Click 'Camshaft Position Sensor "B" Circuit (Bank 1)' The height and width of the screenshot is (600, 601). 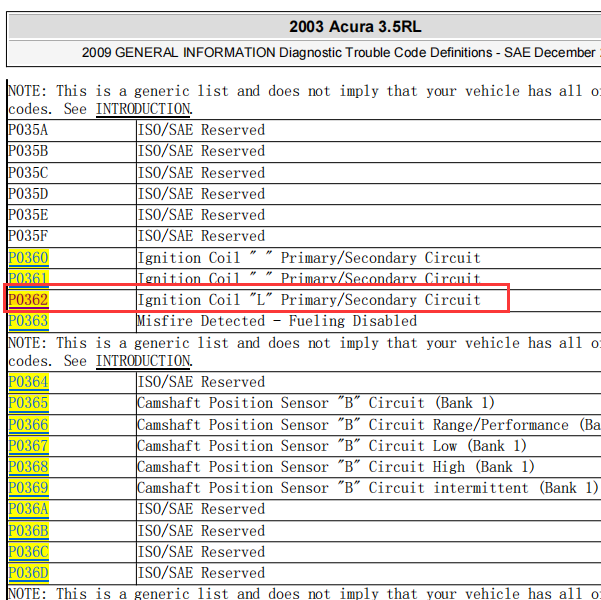pos(316,403)
